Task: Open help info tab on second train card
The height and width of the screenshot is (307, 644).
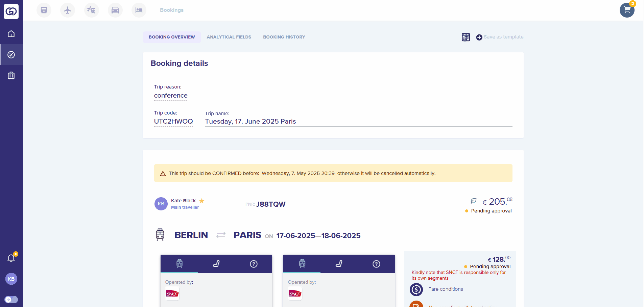Action: click(376, 264)
